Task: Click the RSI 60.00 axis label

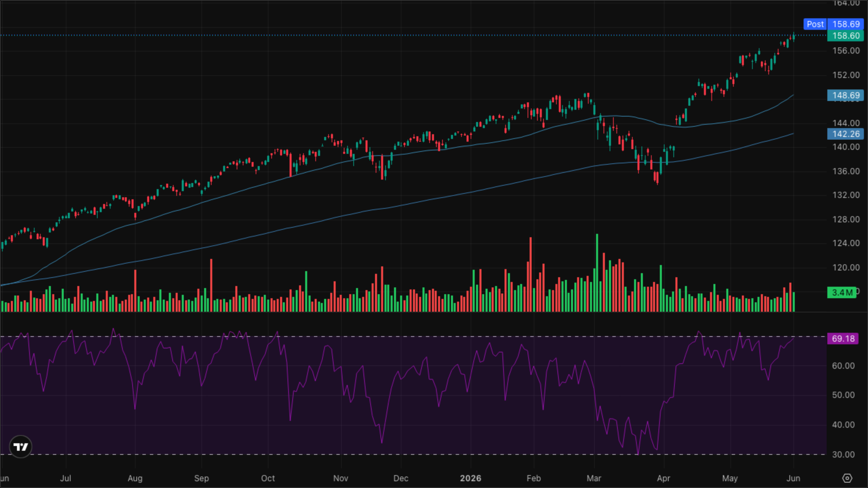Action: (x=843, y=366)
